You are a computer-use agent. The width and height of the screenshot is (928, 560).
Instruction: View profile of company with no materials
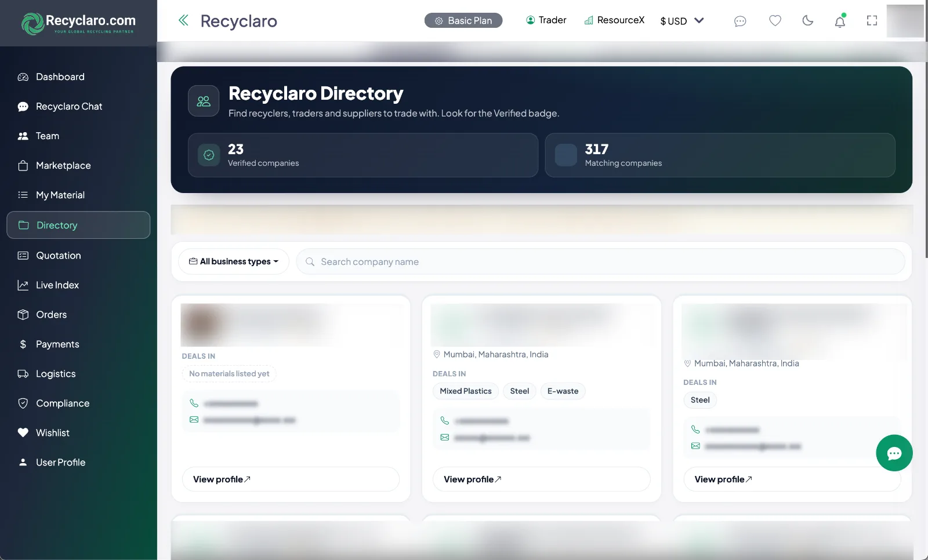291,479
